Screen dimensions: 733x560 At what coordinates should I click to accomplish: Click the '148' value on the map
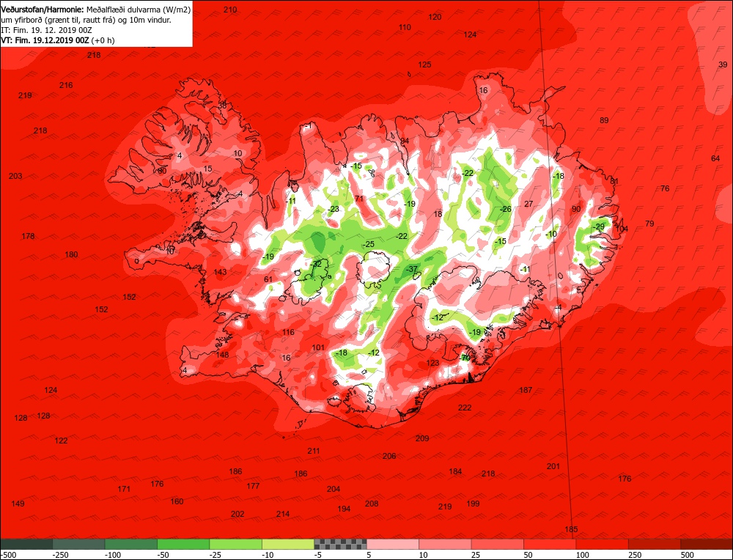(223, 355)
